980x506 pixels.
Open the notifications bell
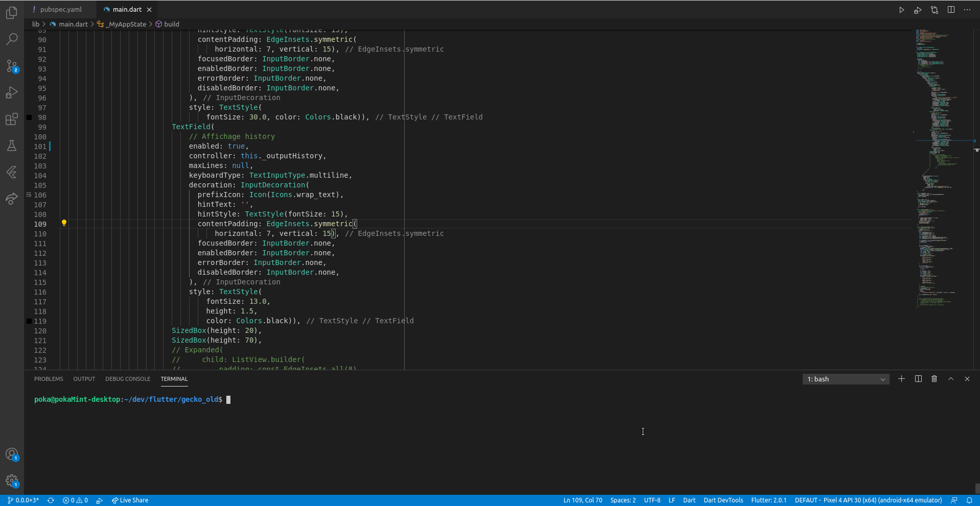click(x=969, y=500)
